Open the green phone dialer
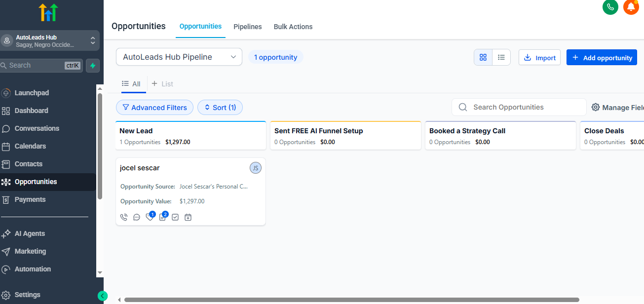 [610, 7]
